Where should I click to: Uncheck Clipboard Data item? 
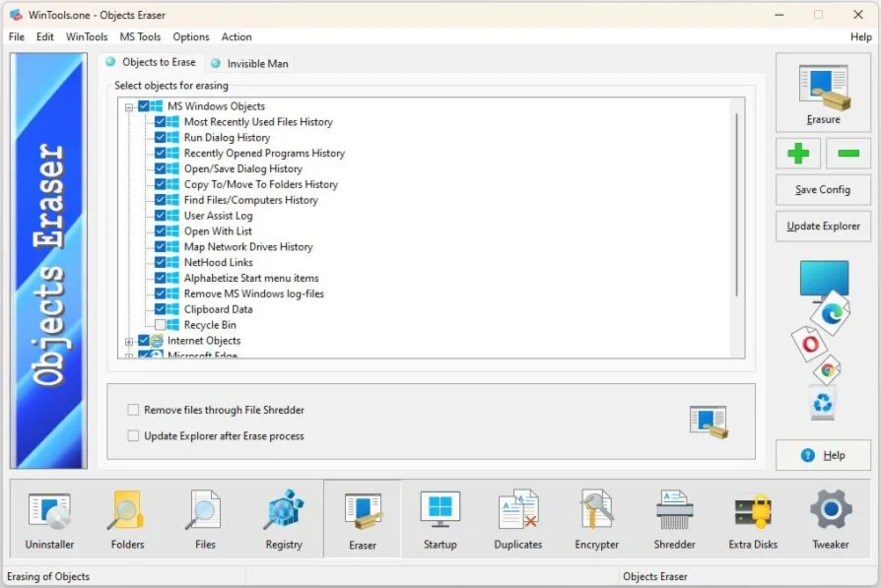coord(160,309)
